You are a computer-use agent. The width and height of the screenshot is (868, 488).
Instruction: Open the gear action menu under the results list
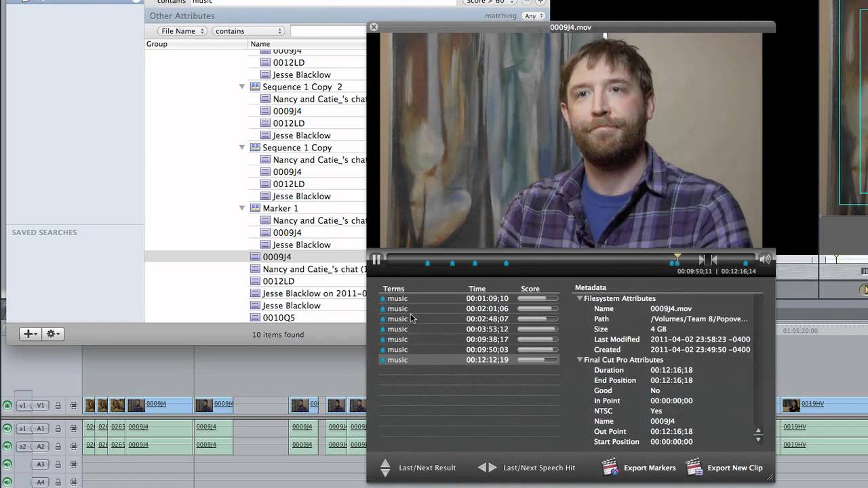pos(53,333)
